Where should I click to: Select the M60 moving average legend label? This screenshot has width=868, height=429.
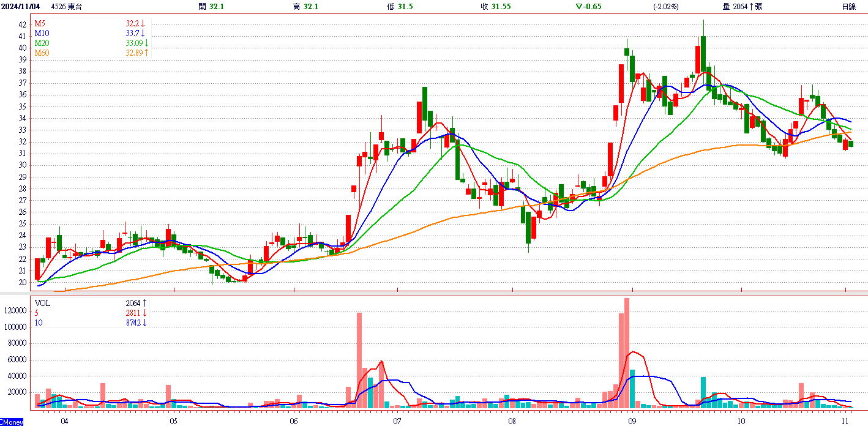coord(42,53)
